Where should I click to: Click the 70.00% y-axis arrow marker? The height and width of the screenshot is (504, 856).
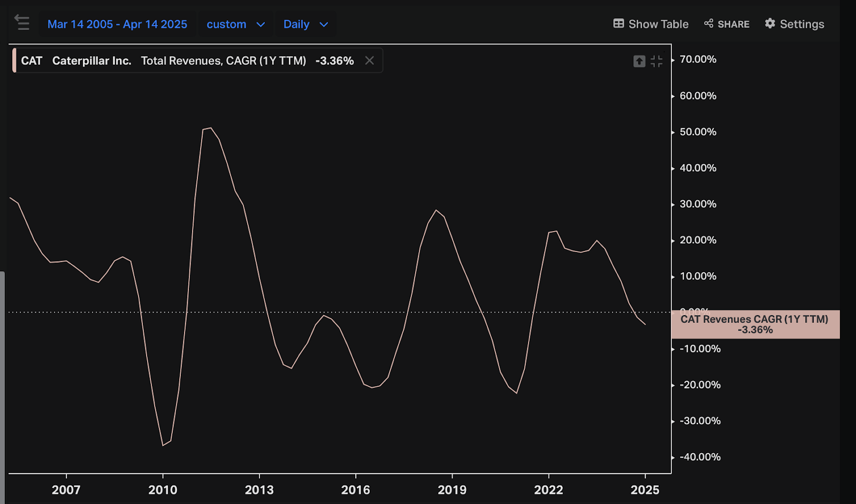[x=673, y=60]
